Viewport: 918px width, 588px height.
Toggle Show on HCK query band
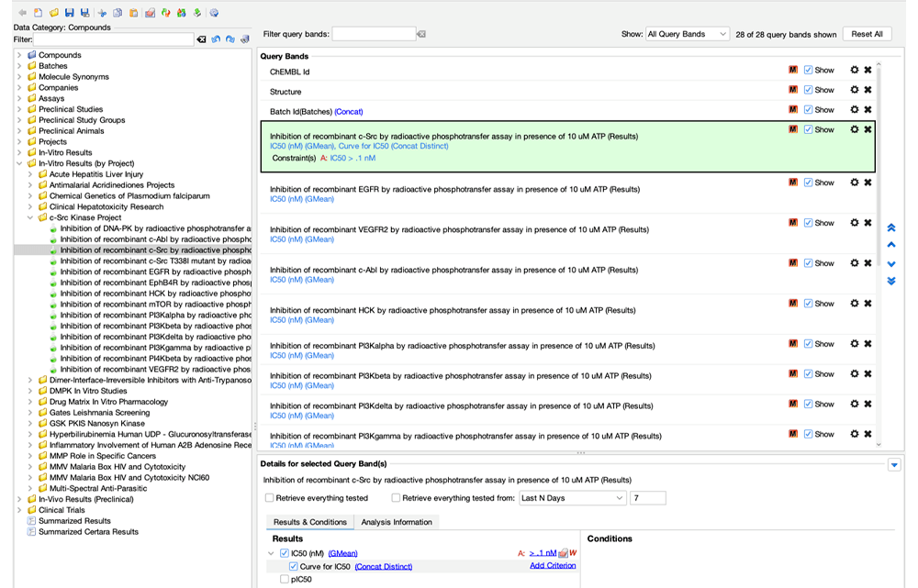pos(808,303)
